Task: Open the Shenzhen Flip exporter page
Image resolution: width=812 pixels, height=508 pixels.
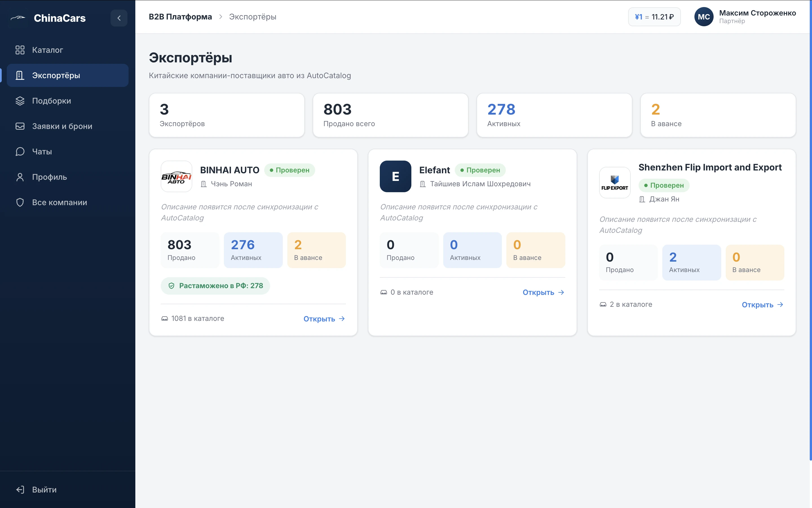Action: click(x=763, y=305)
